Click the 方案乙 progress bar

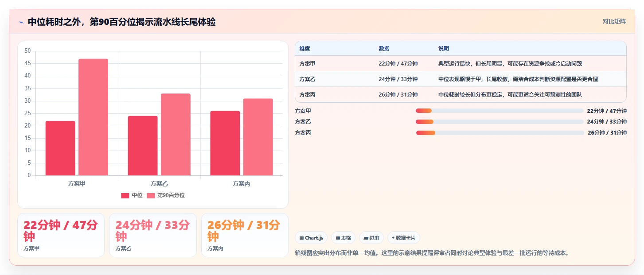coord(500,122)
